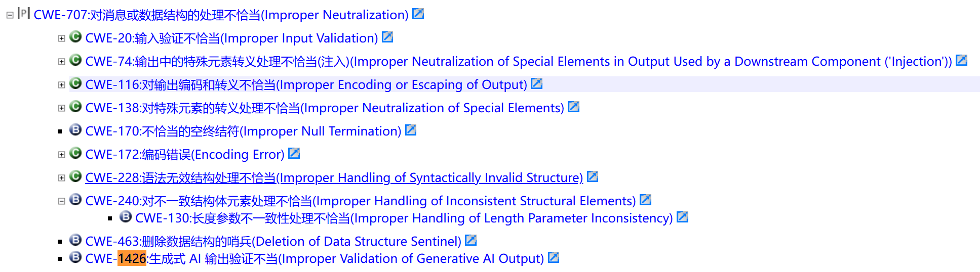Collapse the CWE-707 root node
The width and height of the screenshot is (980, 272).
[10, 15]
